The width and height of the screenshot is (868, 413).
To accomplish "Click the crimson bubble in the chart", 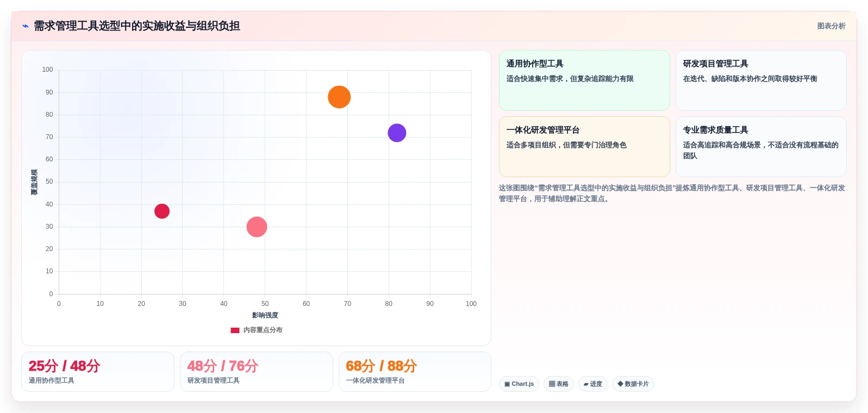I will click(x=162, y=211).
